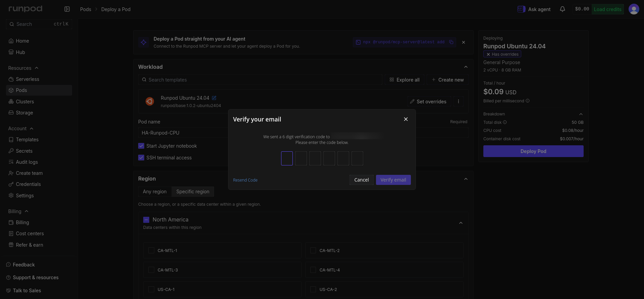Image resolution: width=644 pixels, height=299 pixels.
Task: Click Cancel in the verify dialog
Action: (362, 180)
